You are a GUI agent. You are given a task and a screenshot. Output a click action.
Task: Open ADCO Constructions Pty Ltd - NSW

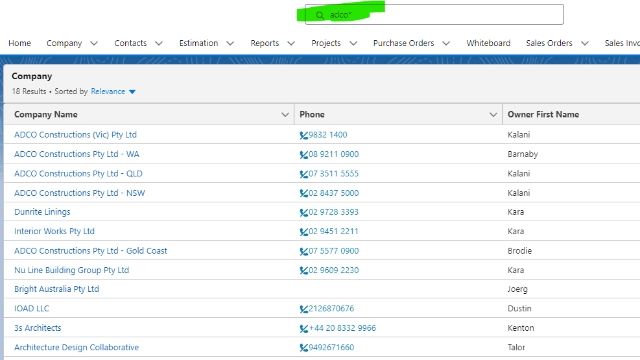80,193
